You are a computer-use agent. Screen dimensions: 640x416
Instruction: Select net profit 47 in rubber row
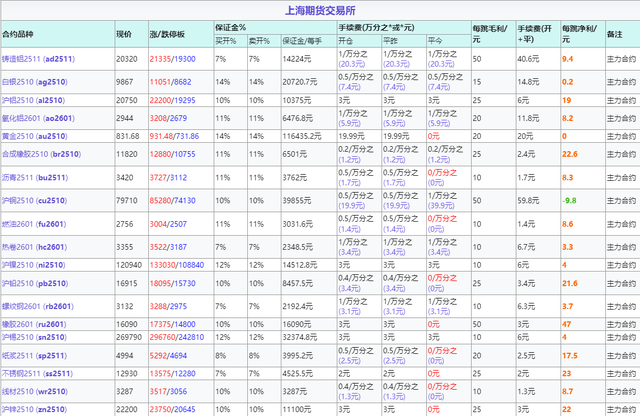click(567, 324)
